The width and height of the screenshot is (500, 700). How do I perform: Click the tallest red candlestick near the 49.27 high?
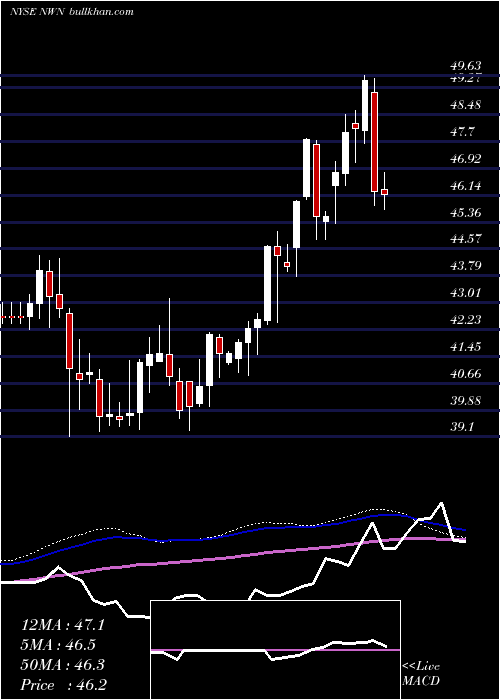[375, 142]
